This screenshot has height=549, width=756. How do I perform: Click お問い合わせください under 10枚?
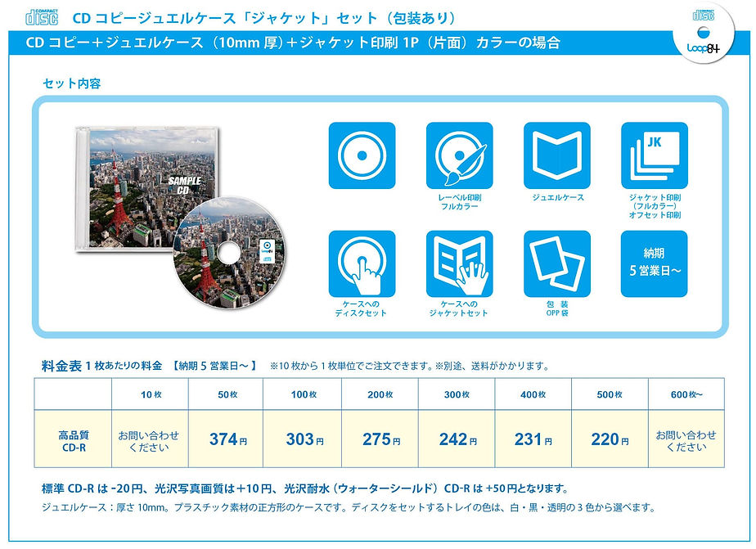point(149,441)
